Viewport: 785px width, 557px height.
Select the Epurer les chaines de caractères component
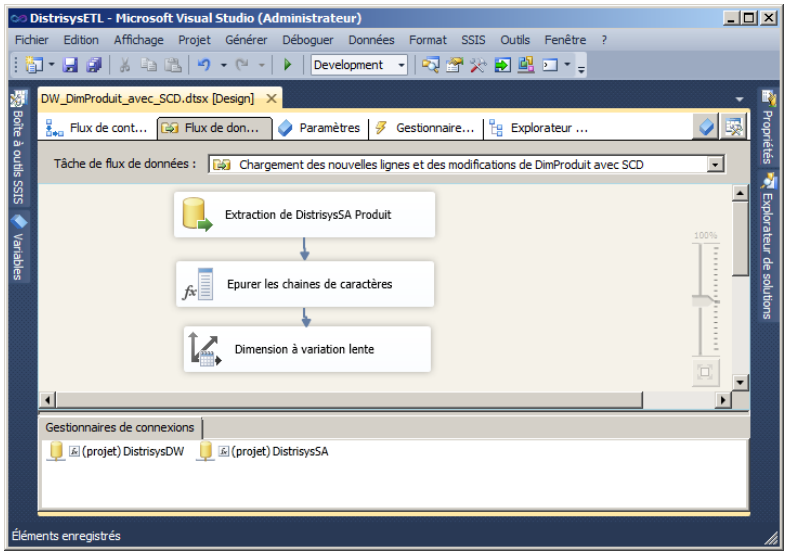click(x=304, y=284)
